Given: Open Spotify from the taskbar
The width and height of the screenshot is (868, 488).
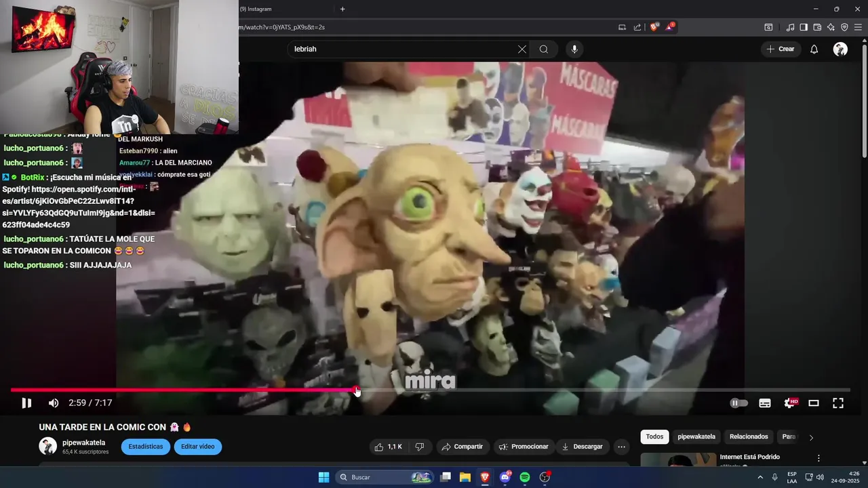Looking at the screenshot, I should coord(525,477).
